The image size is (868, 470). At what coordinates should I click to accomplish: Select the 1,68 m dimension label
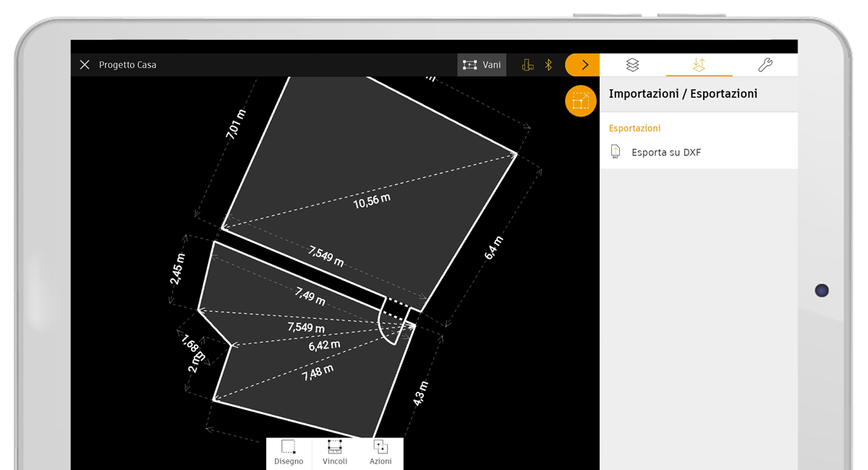click(192, 346)
